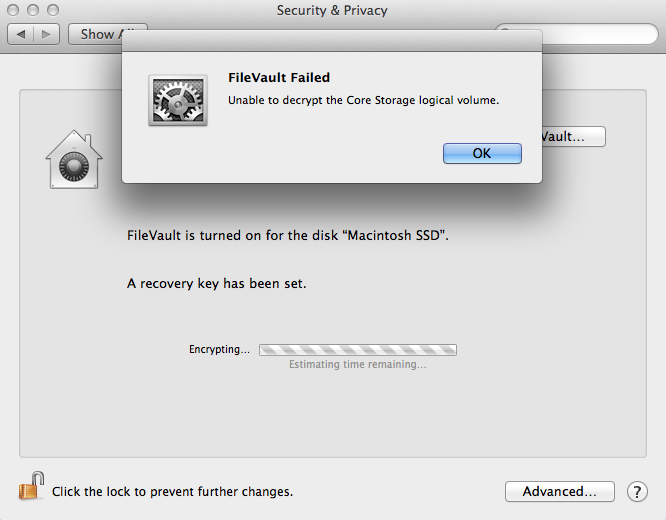Viewport: 666px width, 520px height.
Task: Click the FileVault house-with-lock icon
Action: 74,159
